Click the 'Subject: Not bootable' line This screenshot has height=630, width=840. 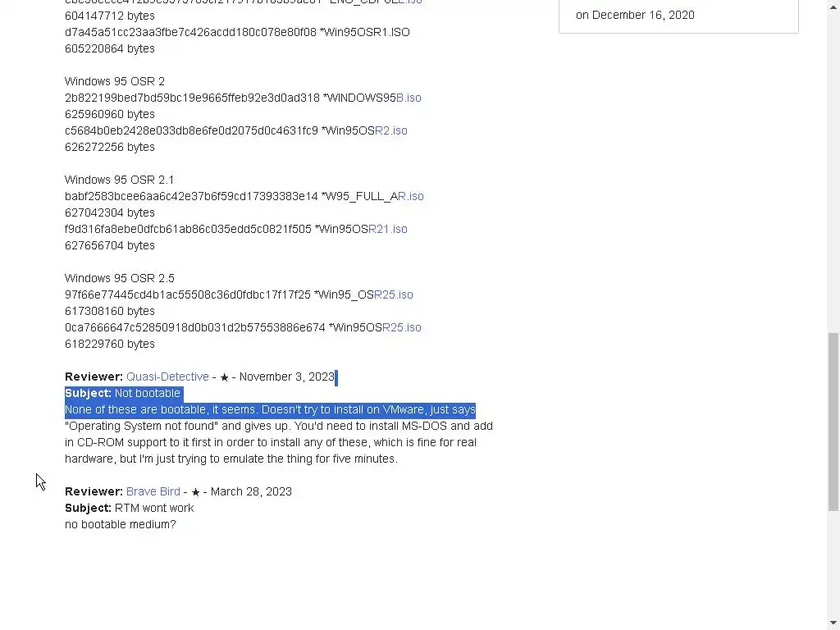[x=123, y=393]
